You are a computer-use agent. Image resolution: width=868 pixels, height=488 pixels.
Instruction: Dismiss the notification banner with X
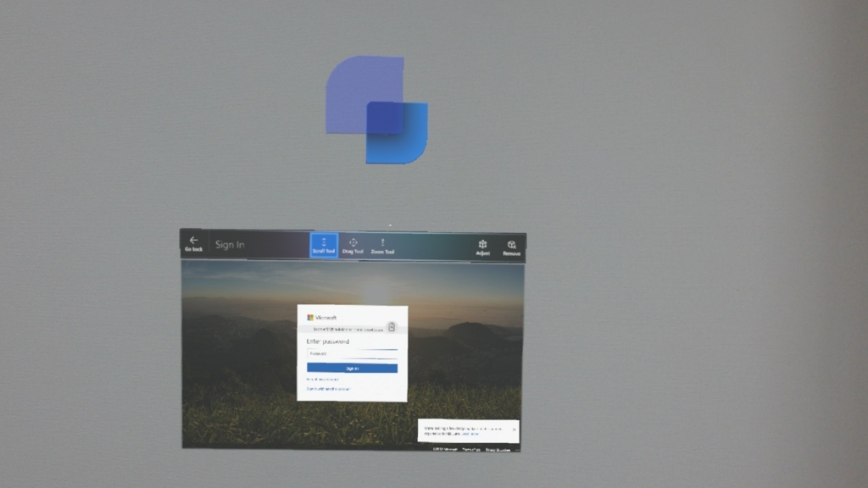point(515,430)
